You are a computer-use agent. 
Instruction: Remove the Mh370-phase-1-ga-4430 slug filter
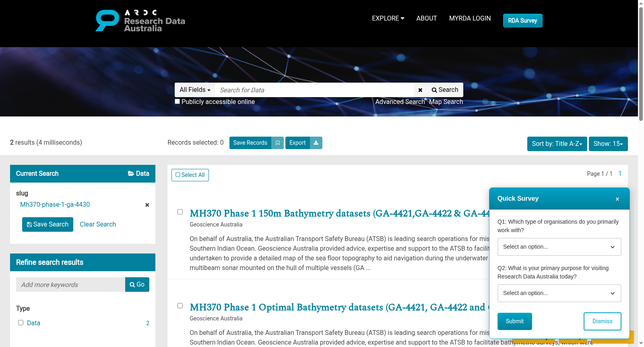(147, 205)
